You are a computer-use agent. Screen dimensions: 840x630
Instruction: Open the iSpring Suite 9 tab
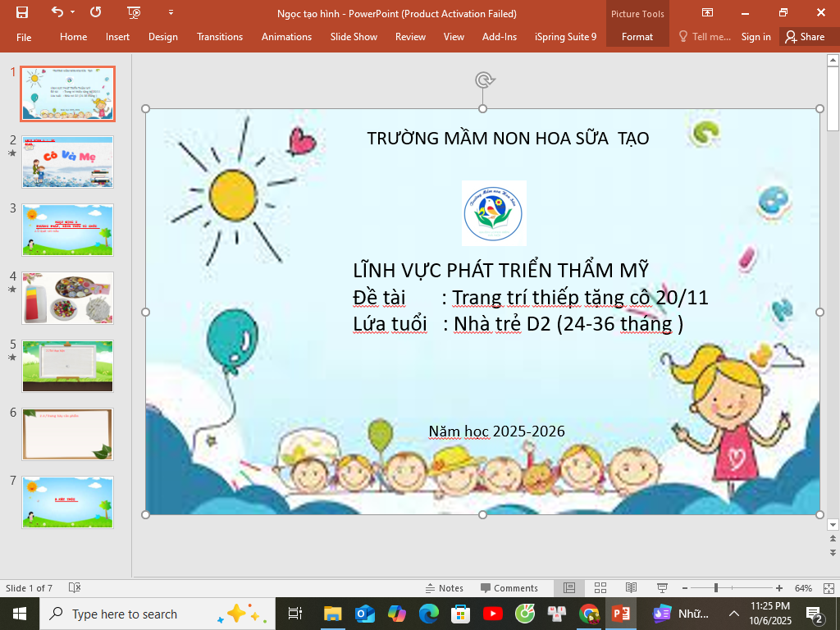click(565, 37)
